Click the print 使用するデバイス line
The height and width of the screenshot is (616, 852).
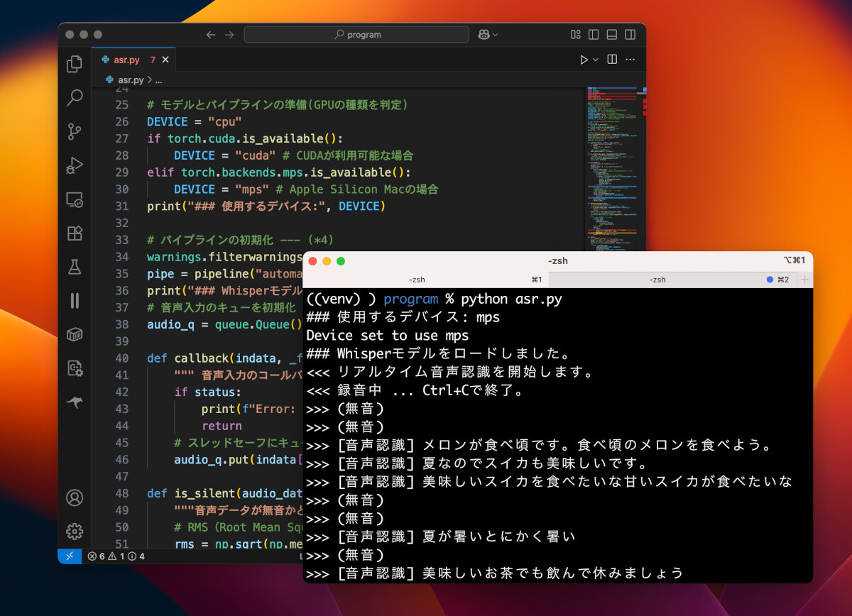[x=266, y=207]
